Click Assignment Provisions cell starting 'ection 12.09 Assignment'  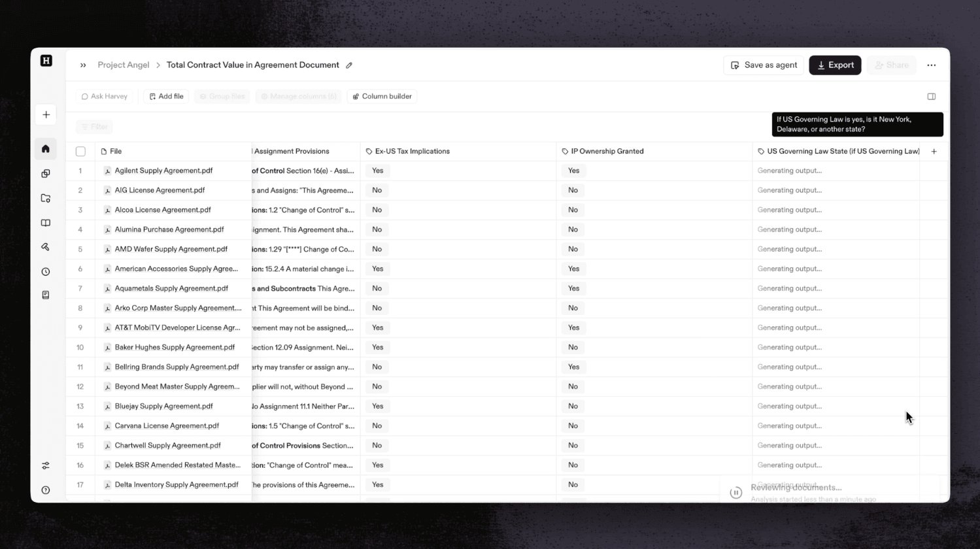coord(305,348)
